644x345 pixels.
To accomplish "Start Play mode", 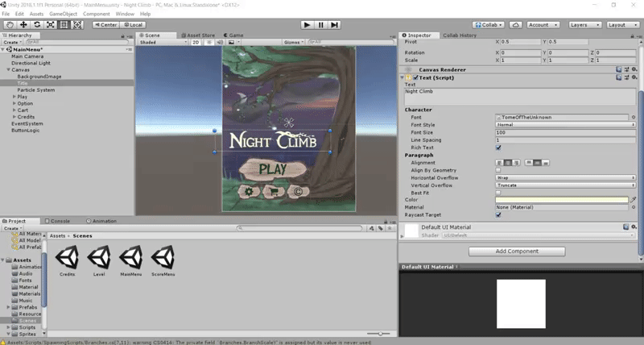I will coord(307,25).
